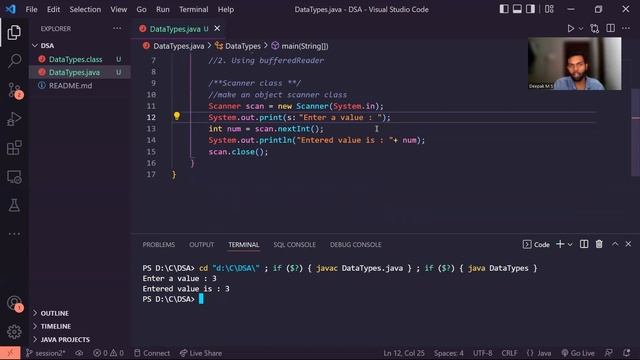Open the Selection menu
This screenshot has width=640, height=360.
pyautogui.click(x=85, y=9)
